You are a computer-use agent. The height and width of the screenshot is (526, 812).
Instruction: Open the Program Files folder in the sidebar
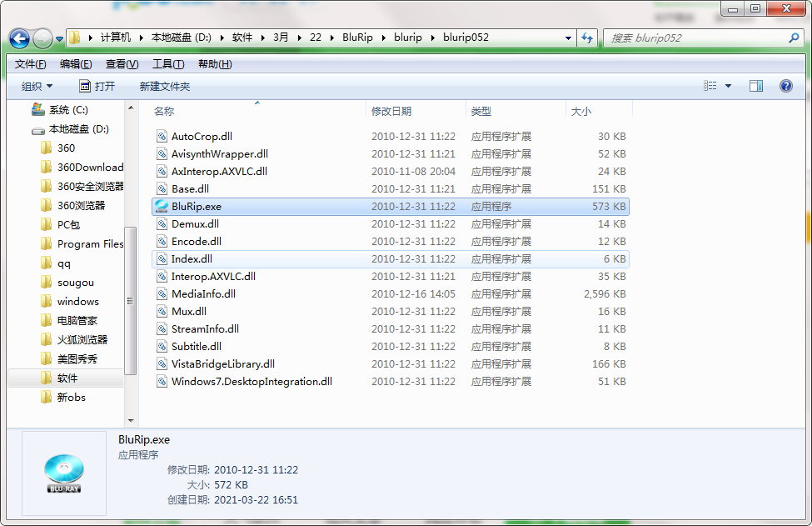82,244
